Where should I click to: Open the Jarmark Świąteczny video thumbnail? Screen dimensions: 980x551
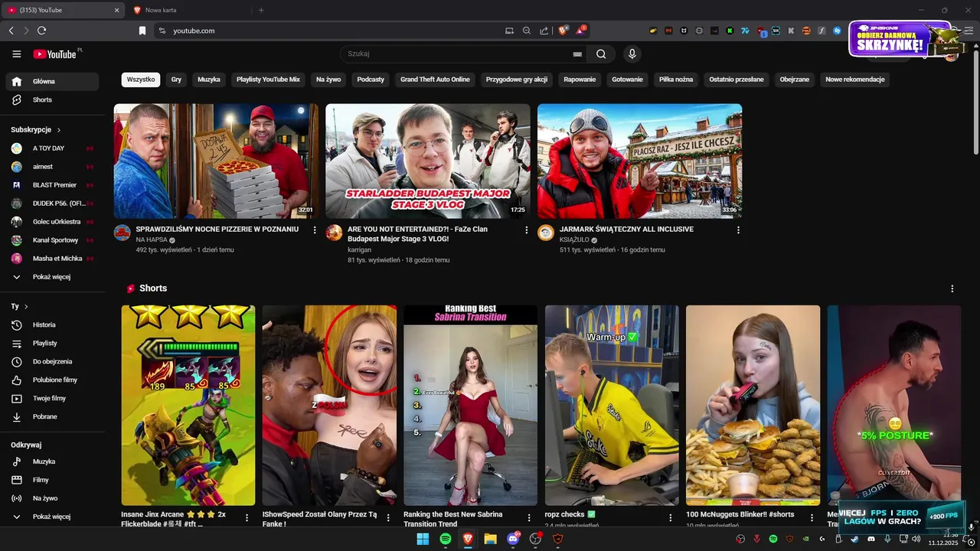(x=639, y=161)
